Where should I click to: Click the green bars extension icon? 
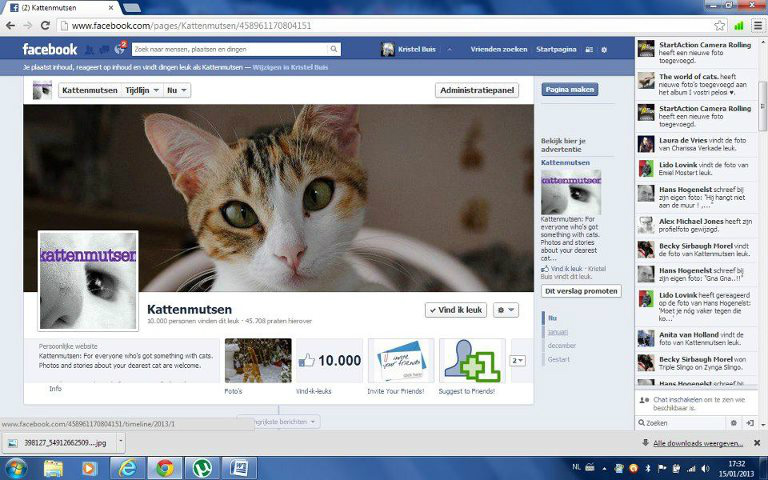pos(739,25)
